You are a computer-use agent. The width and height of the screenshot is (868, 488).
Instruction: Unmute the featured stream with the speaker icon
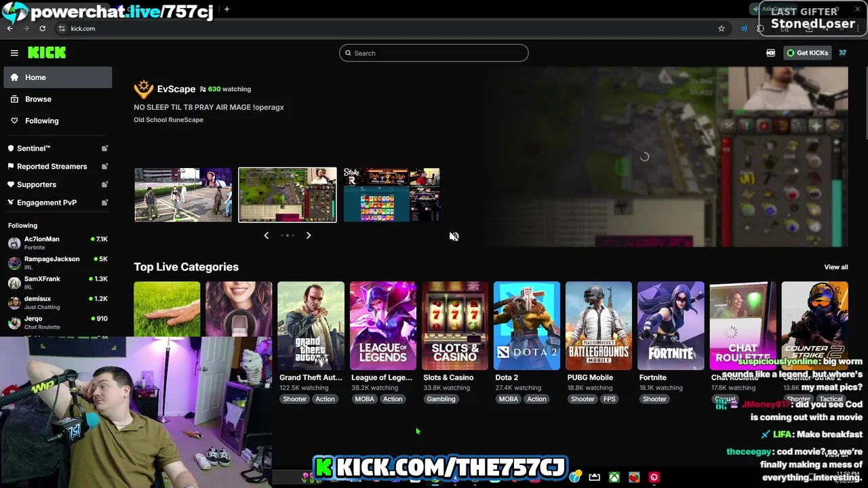tap(454, 237)
